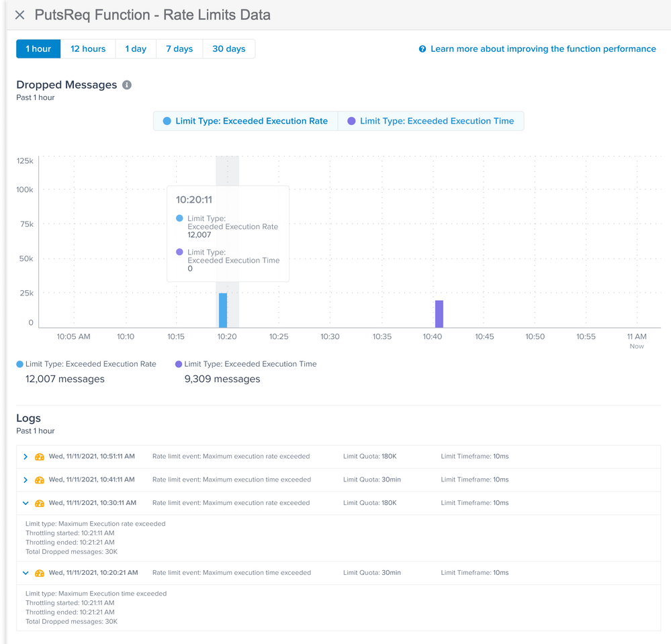This screenshot has width=671, height=644.
Task: Select the 12 hours time range
Action: click(88, 49)
